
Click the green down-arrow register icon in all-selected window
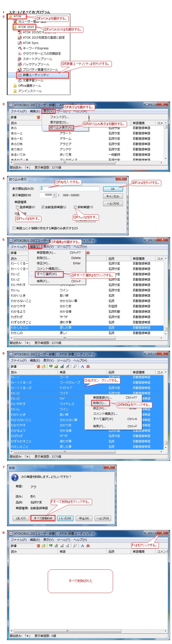[51, 367]
